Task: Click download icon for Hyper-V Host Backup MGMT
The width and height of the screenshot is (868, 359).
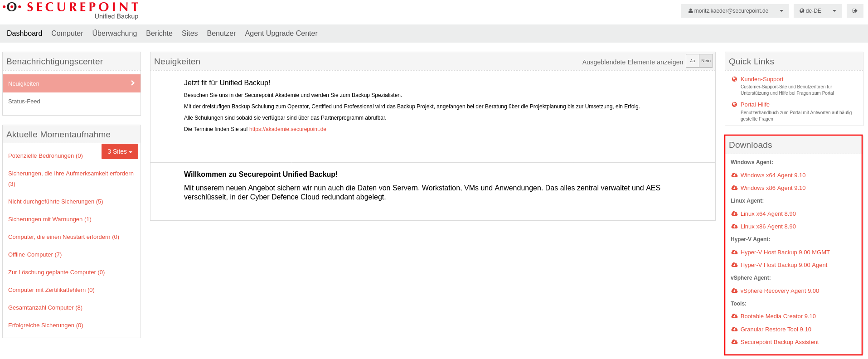Action: click(x=734, y=252)
